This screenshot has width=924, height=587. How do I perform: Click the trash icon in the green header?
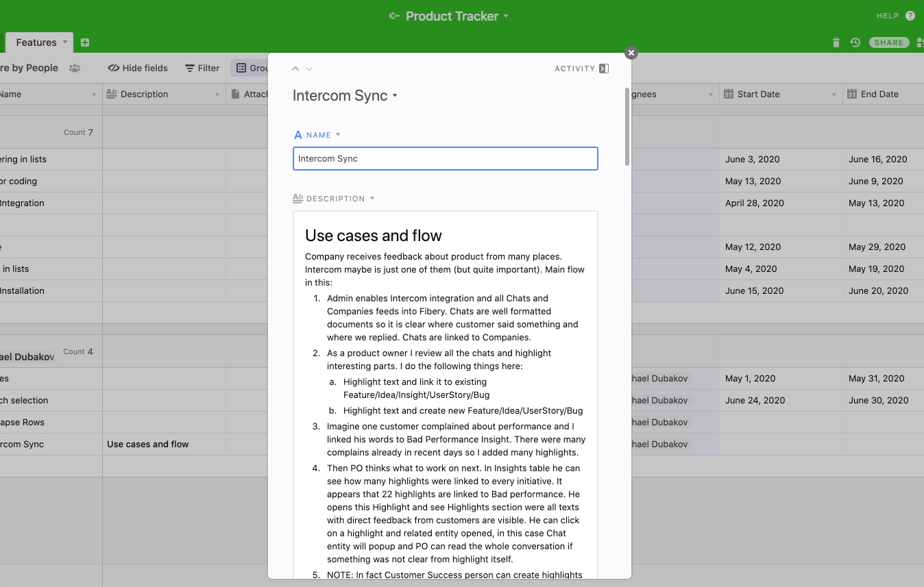tap(836, 42)
